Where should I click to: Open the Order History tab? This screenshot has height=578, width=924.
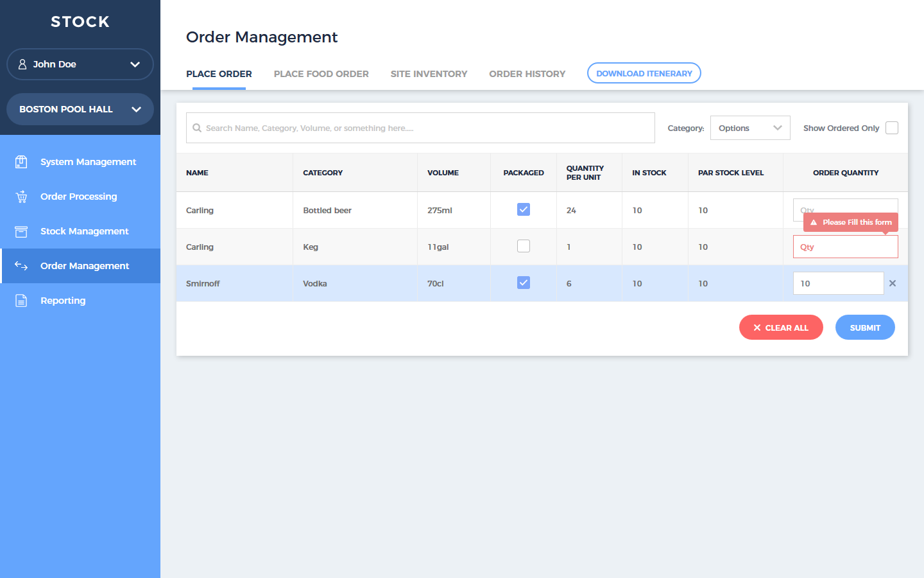(x=527, y=74)
